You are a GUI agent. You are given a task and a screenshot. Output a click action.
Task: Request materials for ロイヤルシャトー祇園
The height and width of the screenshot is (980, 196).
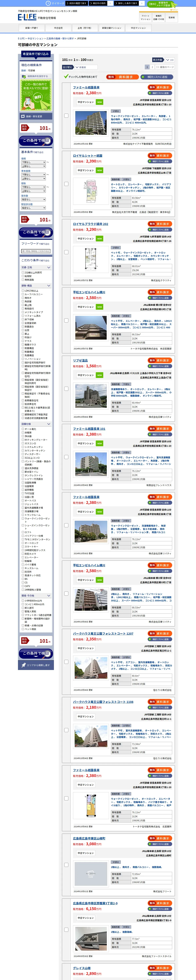[x=160, y=156]
